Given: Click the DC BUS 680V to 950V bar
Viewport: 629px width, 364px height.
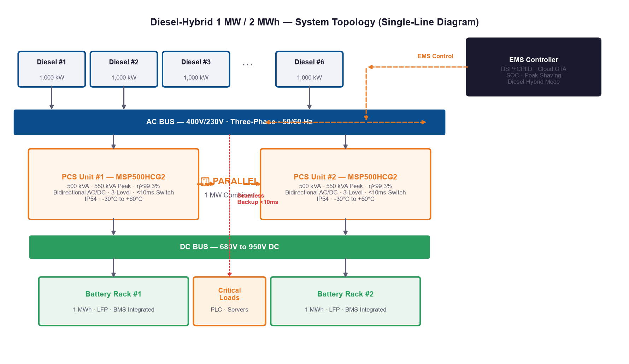Looking at the screenshot, I should pyautogui.click(x=229, y=247).
